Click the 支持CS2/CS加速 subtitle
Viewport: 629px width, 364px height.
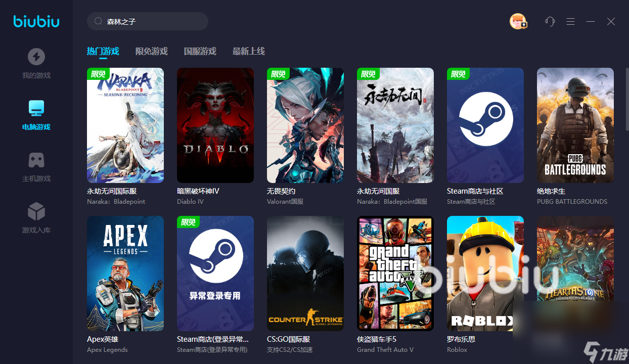pos(290,349)
